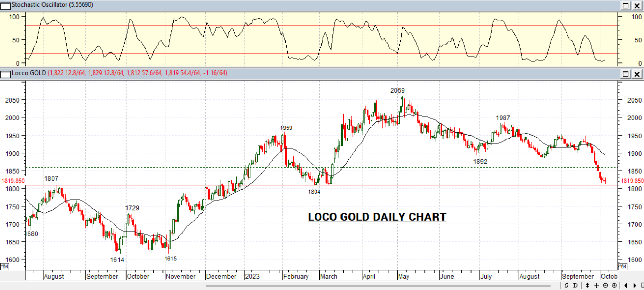Click the April label on date axis
Screen dimensions: 644x290
369,277
